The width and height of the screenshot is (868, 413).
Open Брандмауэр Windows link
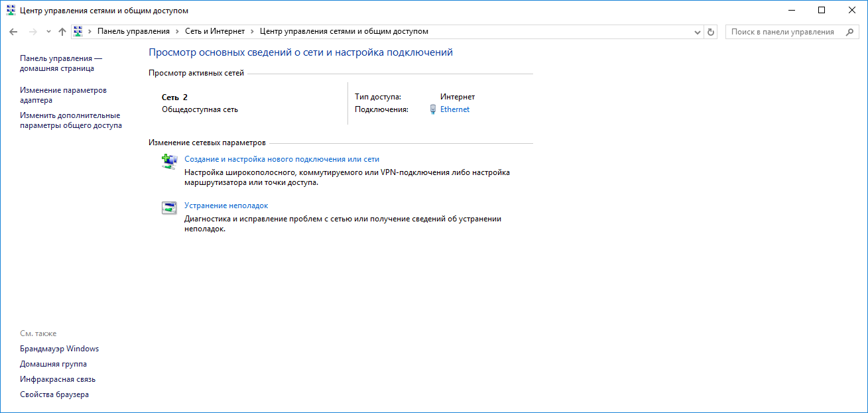[x=59, y=349]
